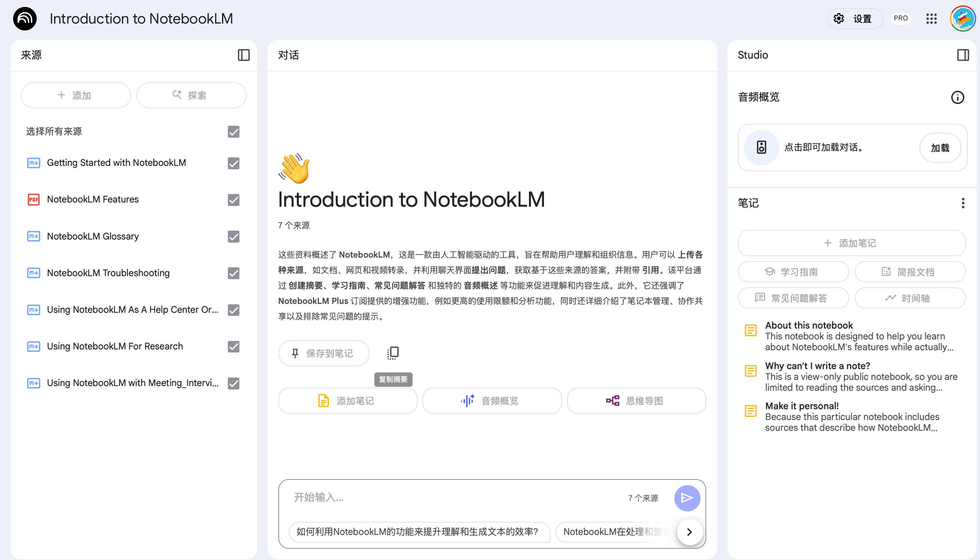Viewport: 980px width, 560px height.
Task: Generate a 时间轴 timeline
Action: tap(910, 298)
